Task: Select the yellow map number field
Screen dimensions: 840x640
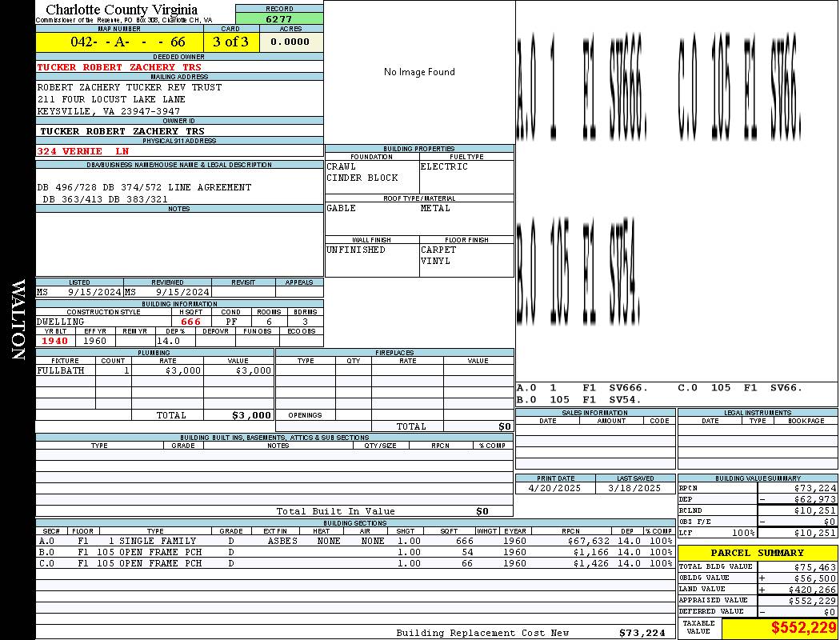Action: tap(119, 42)
